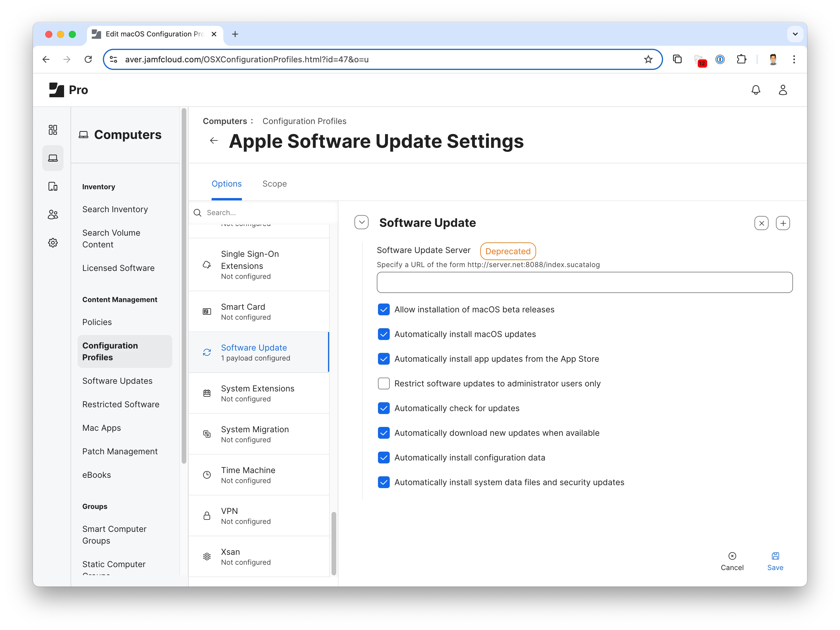Toggle Automatically install app updates from App Store
The height and width of the screenshot is (630, 840).
384,359
